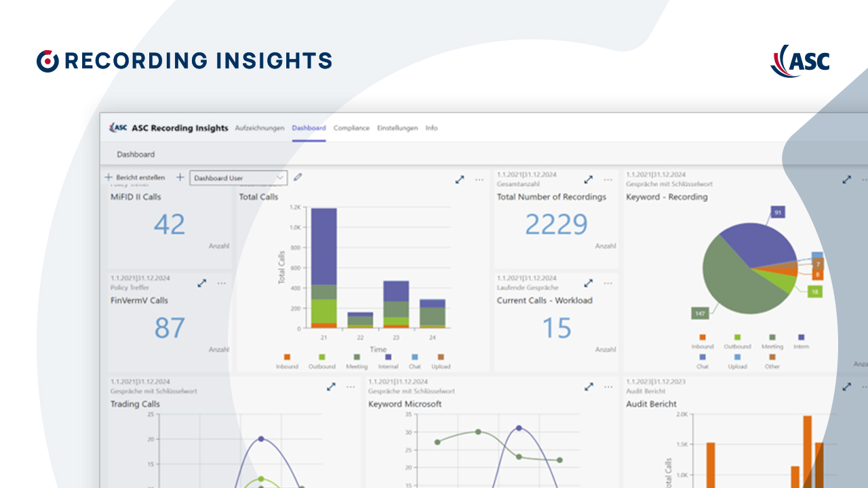The width and height of the screenshot is (868, 488).
Task: Expand the Total Number of Recordings tile
Action: coord(589,180)
